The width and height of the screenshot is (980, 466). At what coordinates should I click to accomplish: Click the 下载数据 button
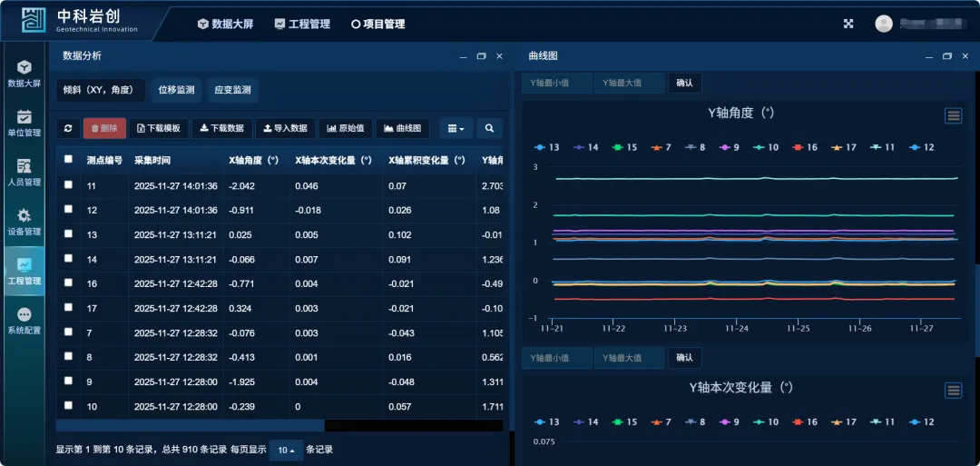221,129
